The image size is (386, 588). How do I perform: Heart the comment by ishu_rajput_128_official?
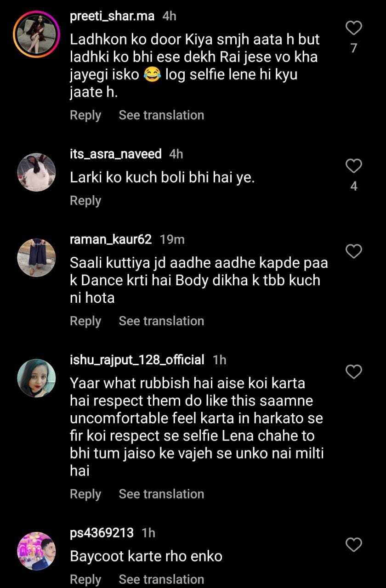click(x=353, y=372)
